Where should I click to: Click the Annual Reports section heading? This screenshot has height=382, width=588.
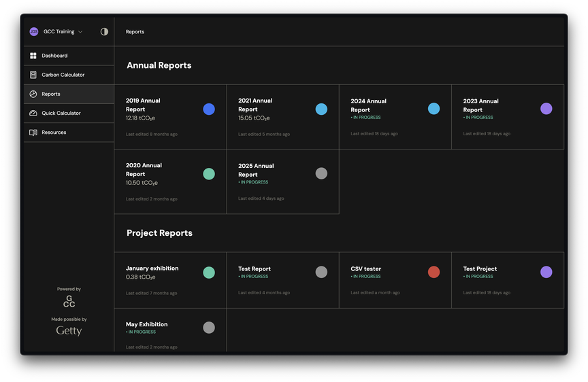pyautogui.click(x=159, y=65)
